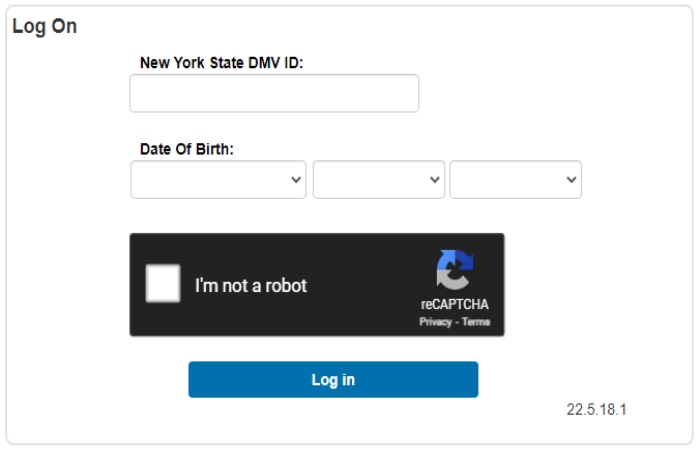Click the hyphen between Privacy and Terms
Viewport: 700px width, 450px height.
[457, 322]
